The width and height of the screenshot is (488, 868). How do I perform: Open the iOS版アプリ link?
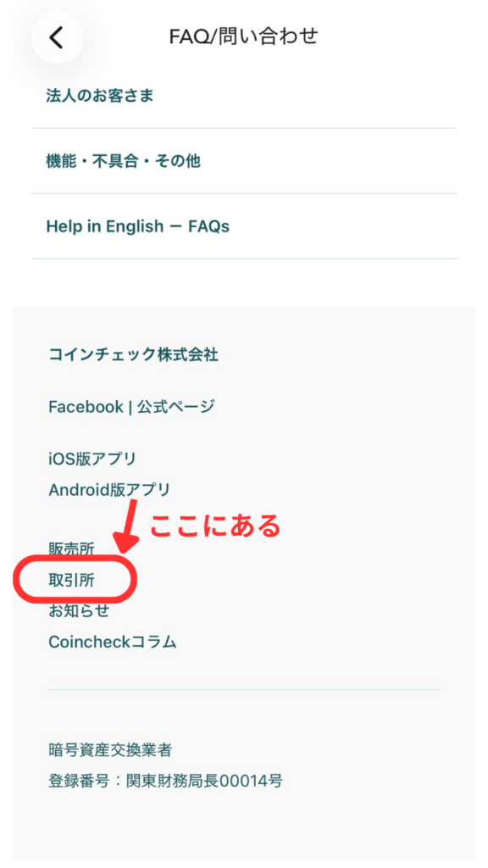tap(92, 459)
